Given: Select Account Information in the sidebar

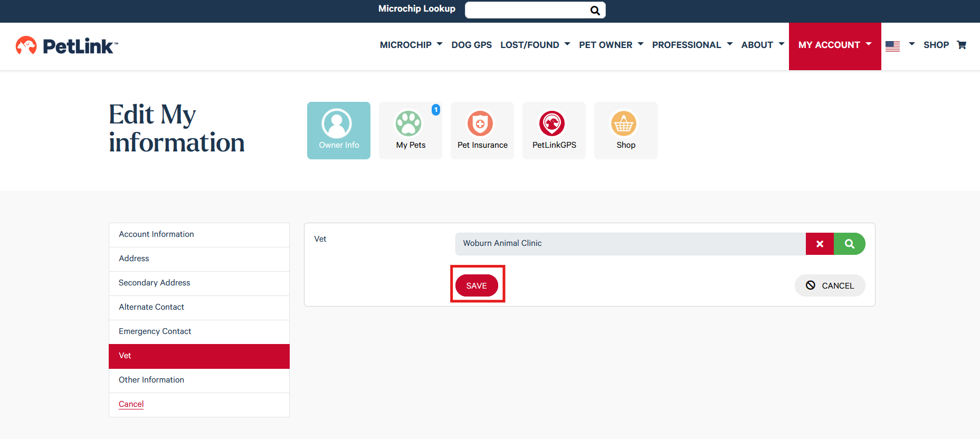Looking at the screenshot, I should point(199,235).
